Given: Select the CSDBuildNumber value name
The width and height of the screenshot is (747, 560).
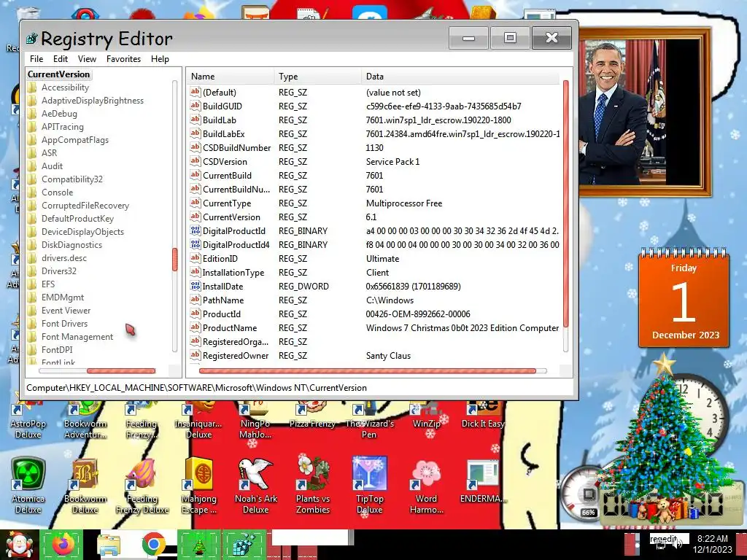Looking at the screenshot, I should (236, 147).
